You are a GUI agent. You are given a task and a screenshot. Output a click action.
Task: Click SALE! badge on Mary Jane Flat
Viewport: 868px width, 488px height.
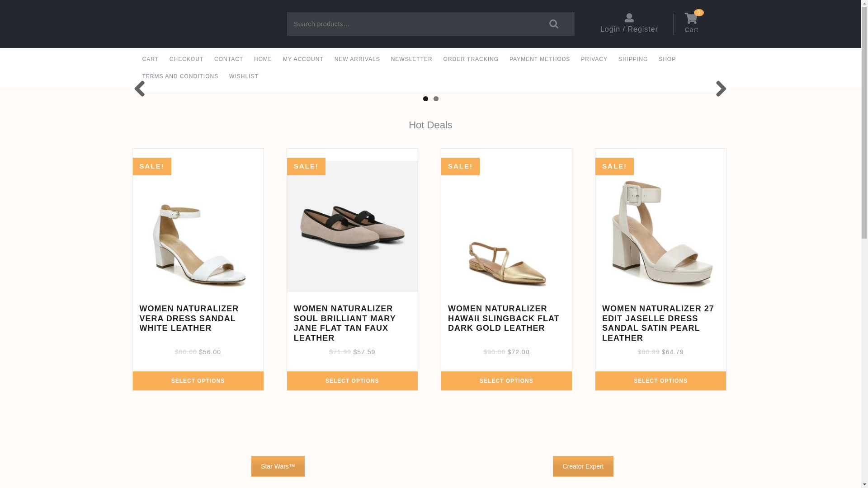point(306,166)
